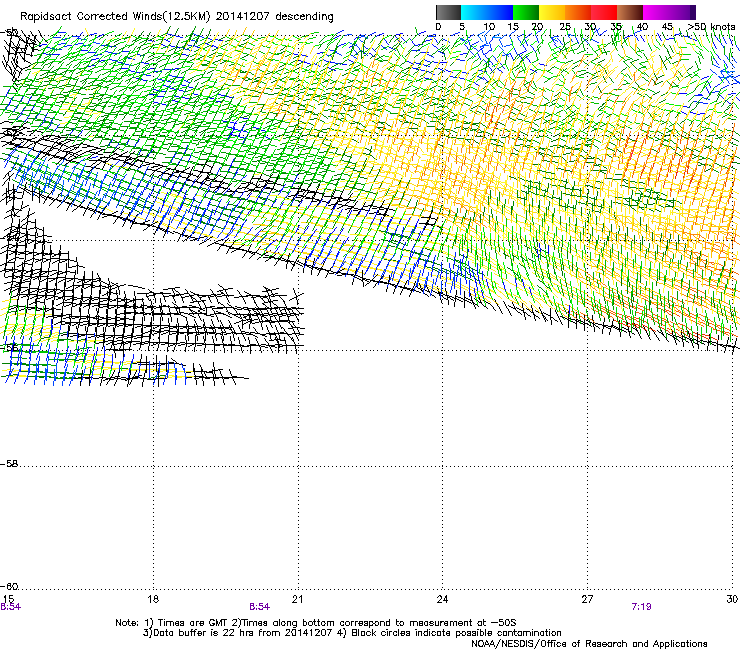Image resolution: width=740 pixels, height=650 pixels.
Task: Click the 7:19 pass time label
Action: tap(641, 607)
